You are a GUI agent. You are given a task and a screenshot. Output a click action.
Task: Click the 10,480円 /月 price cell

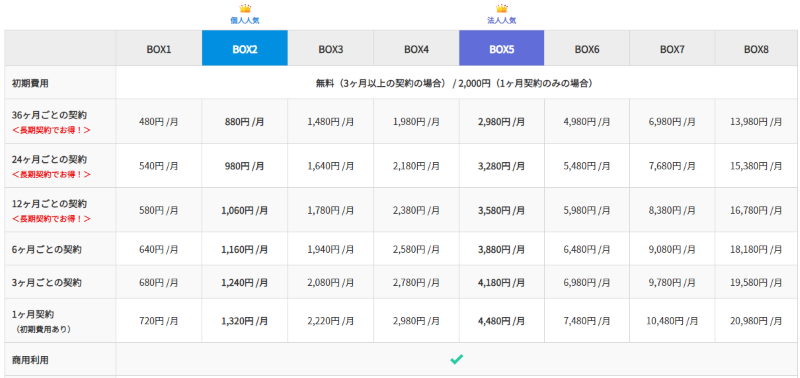tap(672, 321)
